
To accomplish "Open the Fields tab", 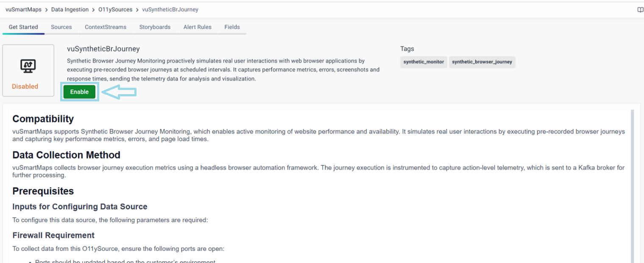I will [232, 27].
